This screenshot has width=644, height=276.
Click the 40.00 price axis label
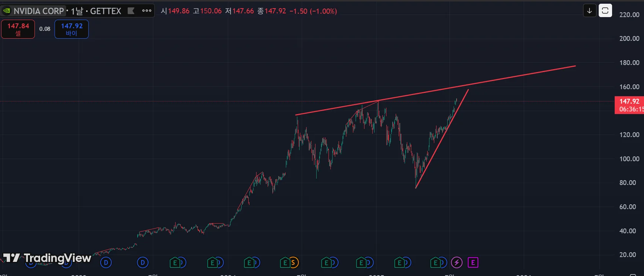point(628,231)
